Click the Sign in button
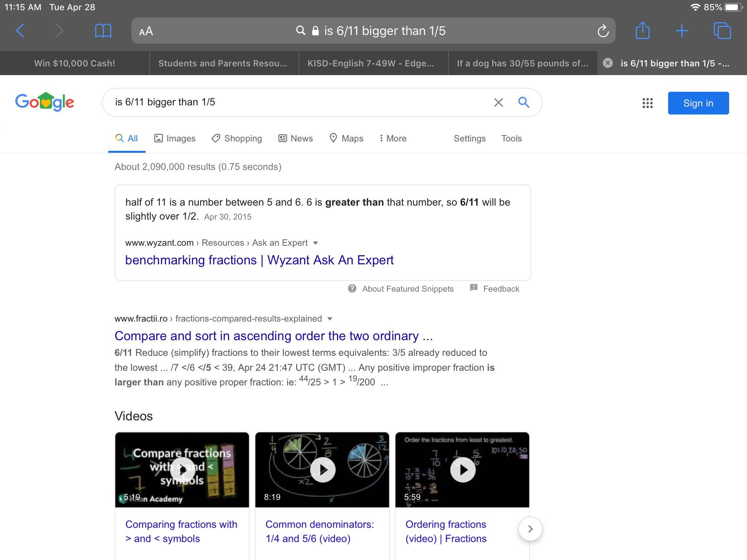Viewport: 747px width, 560px height. [x=698, y=103]
